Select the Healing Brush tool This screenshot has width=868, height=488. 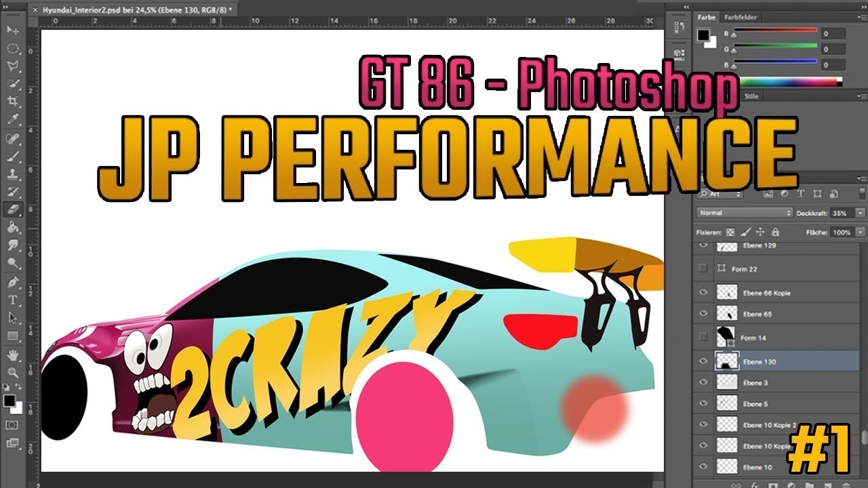pos(13,138)
